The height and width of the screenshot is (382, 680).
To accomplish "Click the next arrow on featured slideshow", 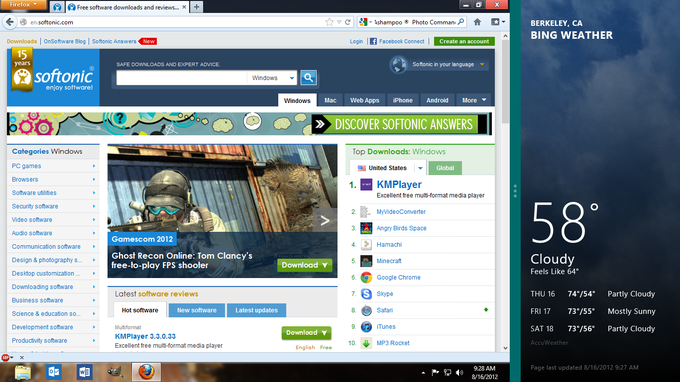I will (x=325, y=221).
